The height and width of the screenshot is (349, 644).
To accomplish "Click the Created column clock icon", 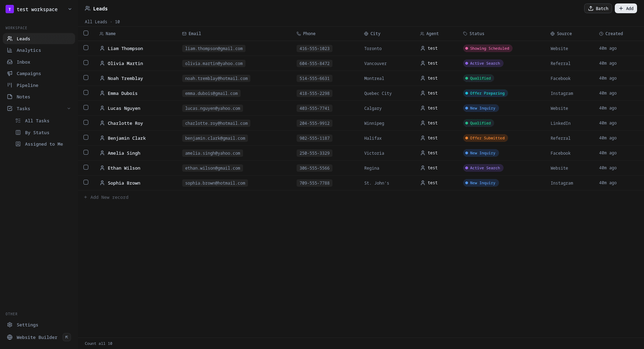I will point(601,34).
